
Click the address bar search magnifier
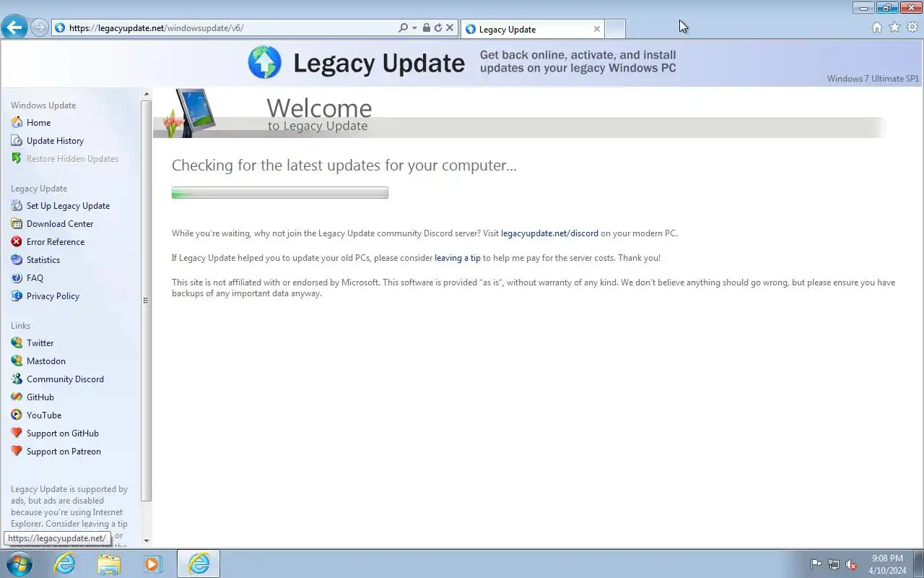point(404,28)
